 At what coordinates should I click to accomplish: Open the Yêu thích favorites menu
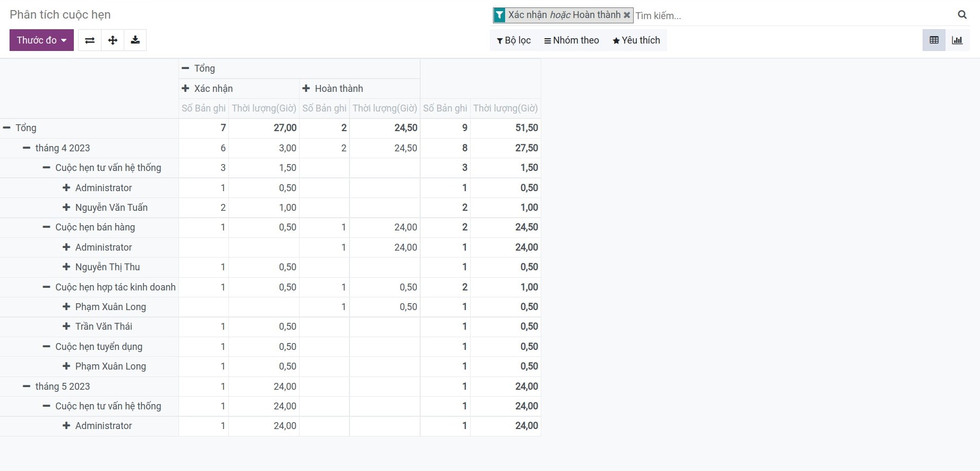636,40
